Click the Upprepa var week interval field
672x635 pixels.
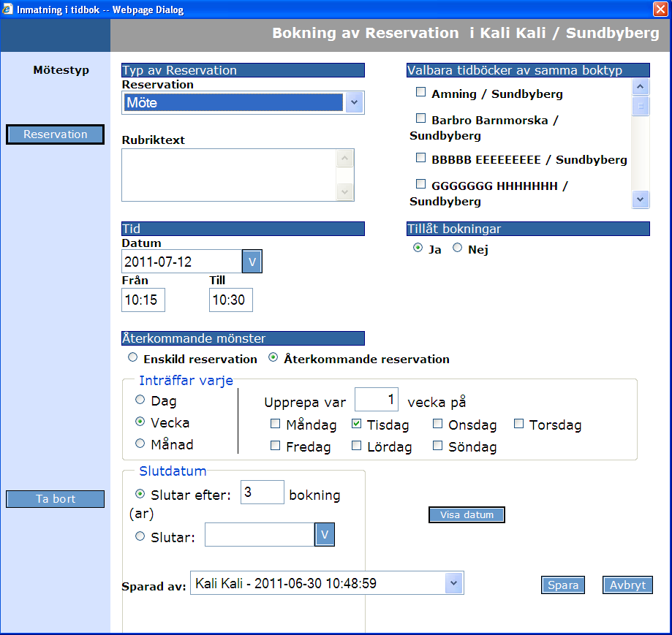tap(377, 400)
